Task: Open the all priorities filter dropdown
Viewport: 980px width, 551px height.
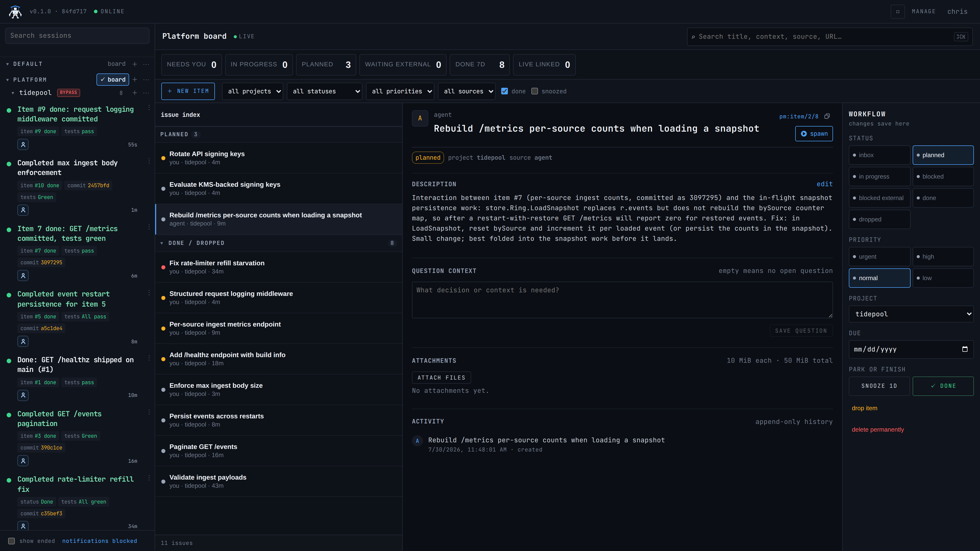Action: 400,91
